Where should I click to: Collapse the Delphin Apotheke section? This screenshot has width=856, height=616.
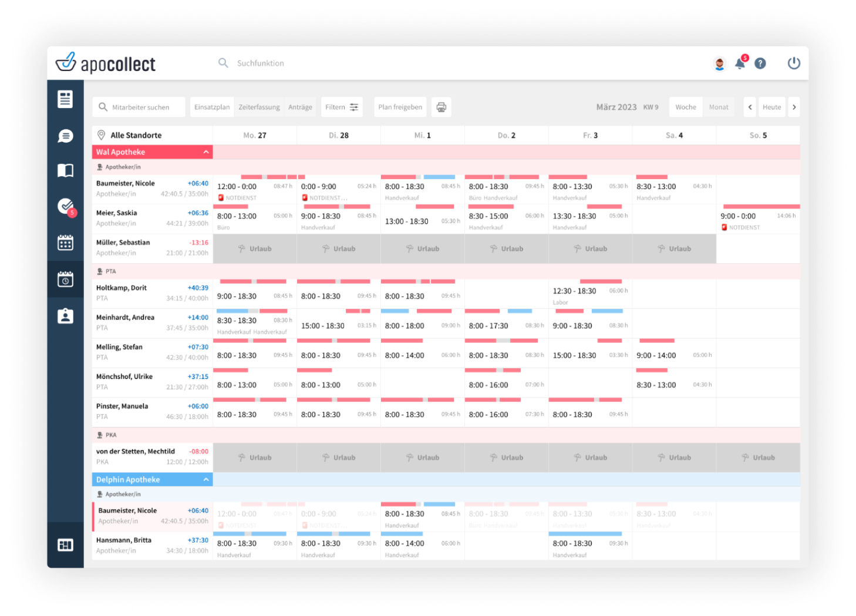click(206, 480)
